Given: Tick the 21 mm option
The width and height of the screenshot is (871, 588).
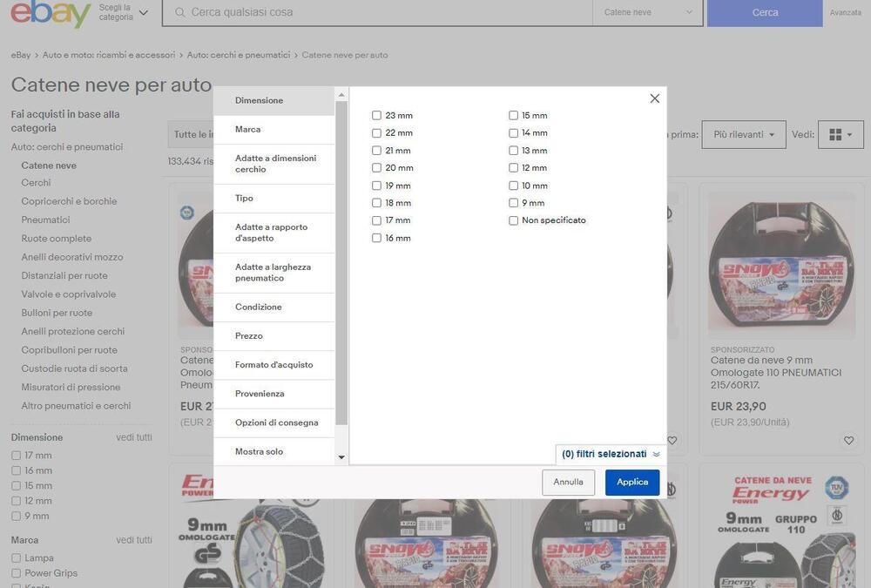Looking at the screenshot, I should (376, 151).
